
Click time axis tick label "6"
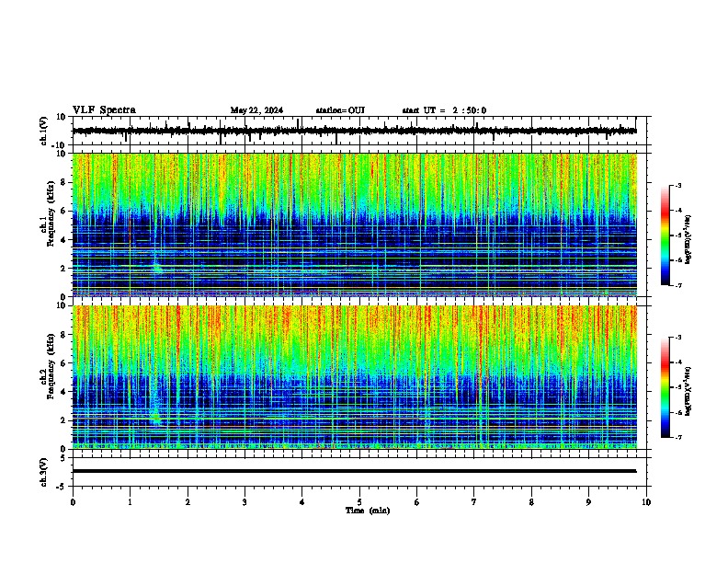[417, 502]
